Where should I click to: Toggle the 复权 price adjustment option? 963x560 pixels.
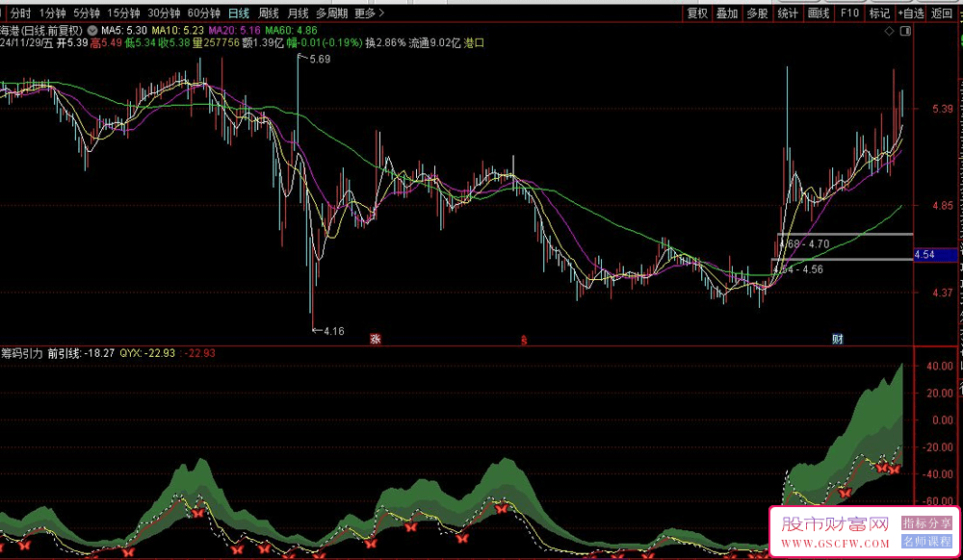697,13
